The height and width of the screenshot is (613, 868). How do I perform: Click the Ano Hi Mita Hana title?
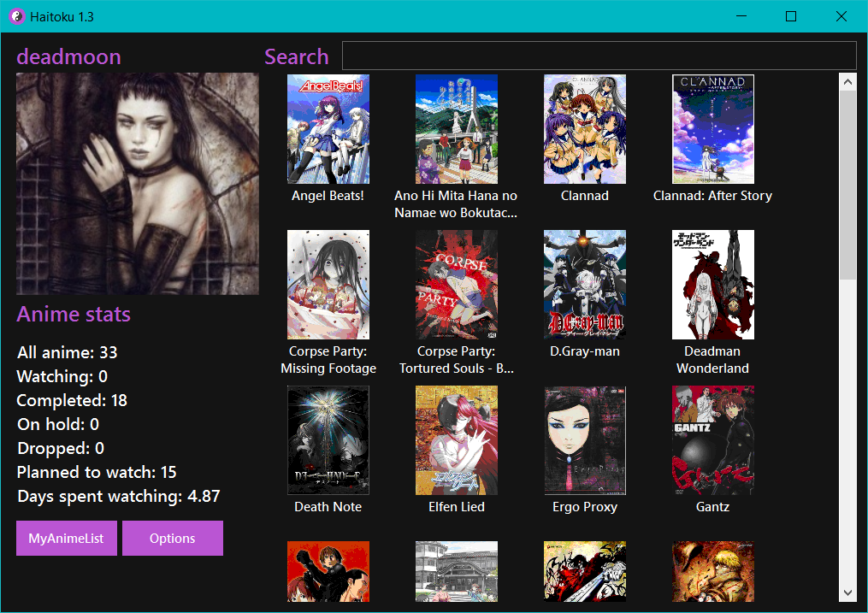(456, 204)
